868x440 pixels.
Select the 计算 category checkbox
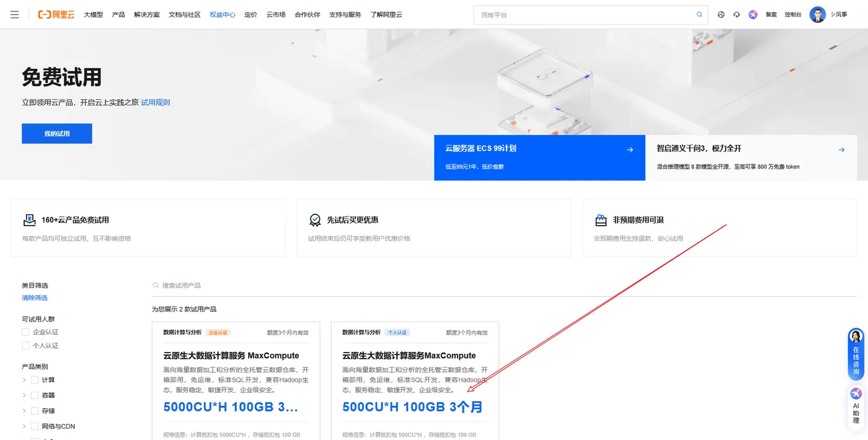tap(35, 380)
